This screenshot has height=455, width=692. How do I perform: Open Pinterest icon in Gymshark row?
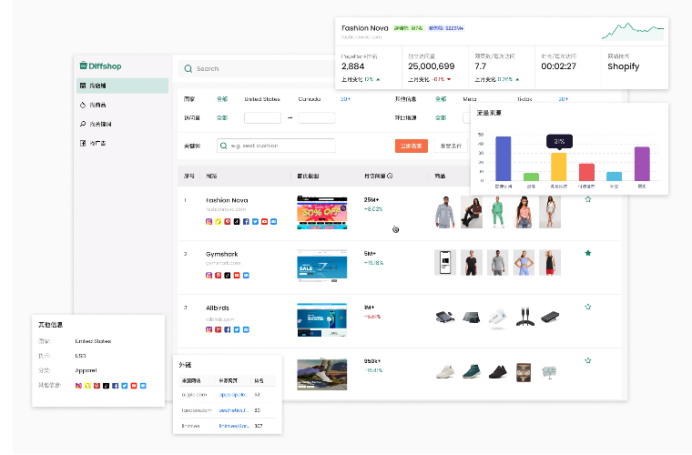pyautogui.click(x=218, y=275)
